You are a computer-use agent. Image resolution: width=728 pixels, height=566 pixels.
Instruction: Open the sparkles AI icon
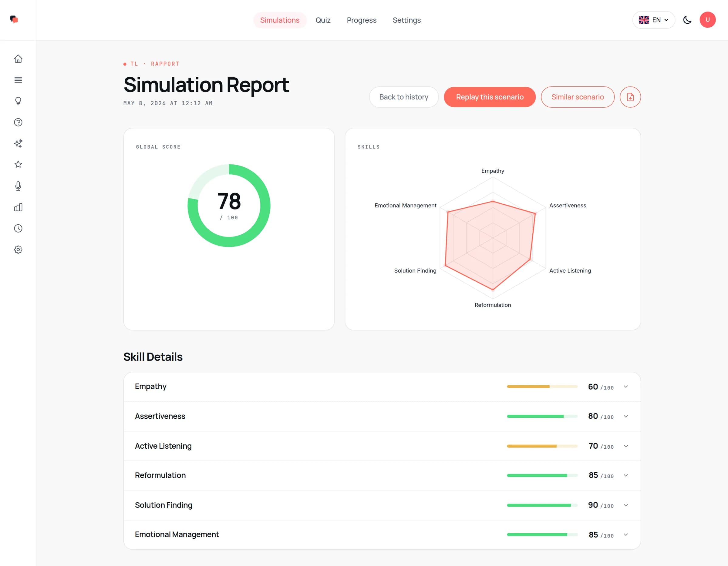18,143
